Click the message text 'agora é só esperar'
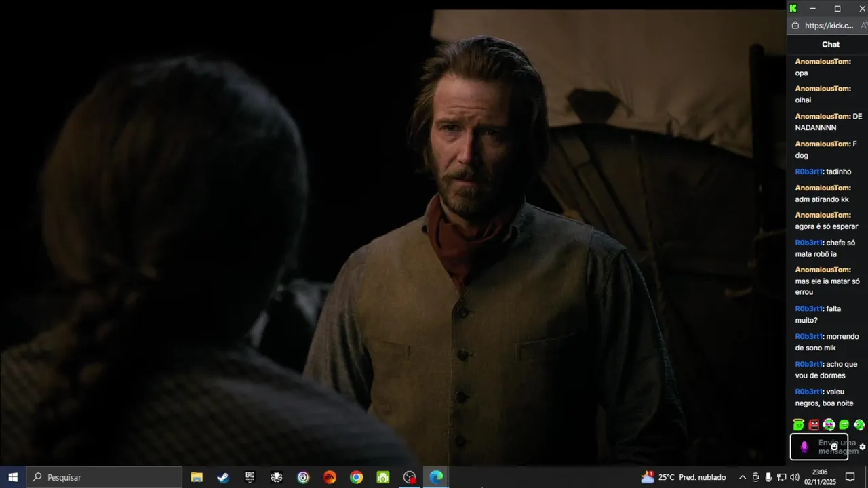The image size is (868, 488). (826, 226)
